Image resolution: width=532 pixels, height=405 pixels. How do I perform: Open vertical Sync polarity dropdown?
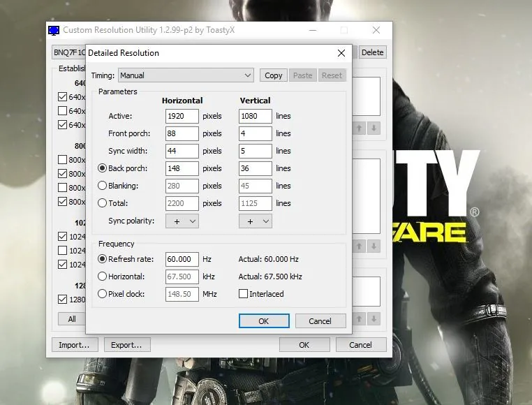pyautogui.click(x=256, y=221)
